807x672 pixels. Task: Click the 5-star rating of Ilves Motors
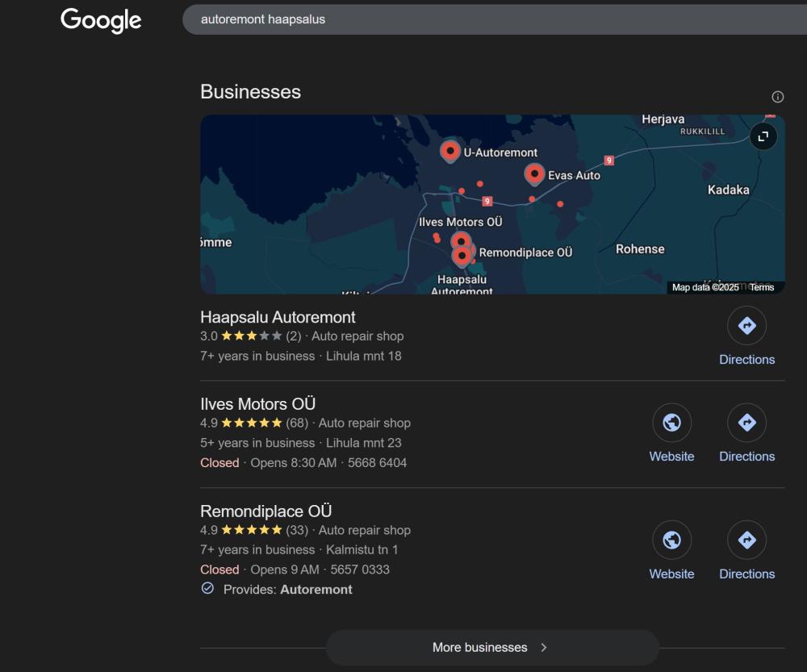[x=251, y=423]
